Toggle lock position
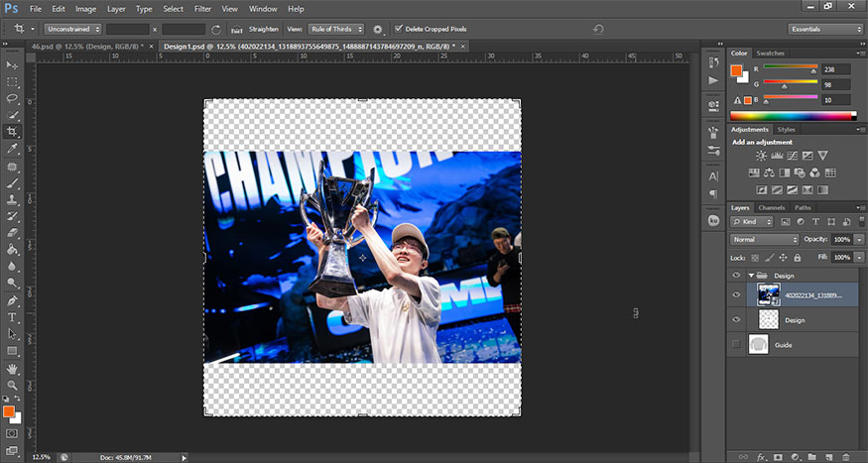 click(x=783, y=258)
